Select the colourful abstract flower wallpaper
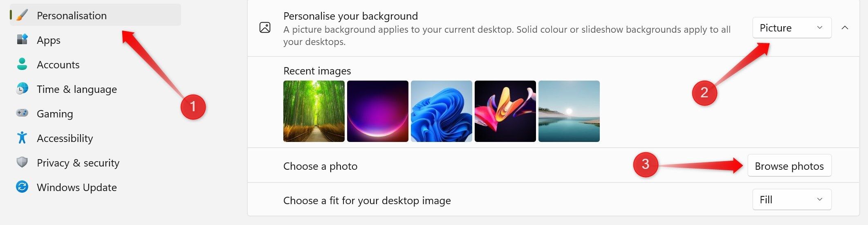The image size is (868, 225). tap(505, 111)
